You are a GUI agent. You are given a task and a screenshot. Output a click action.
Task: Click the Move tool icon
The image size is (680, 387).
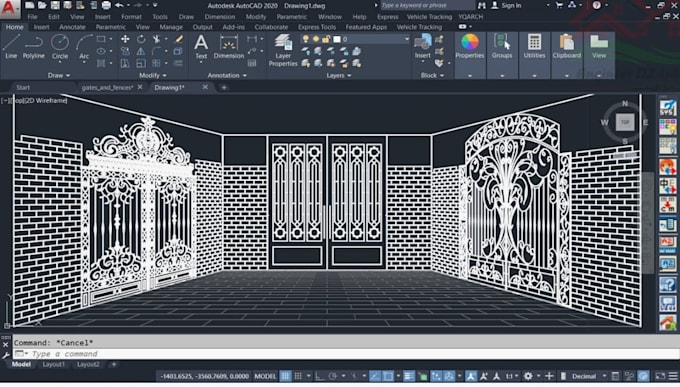(x=125, y=39)
